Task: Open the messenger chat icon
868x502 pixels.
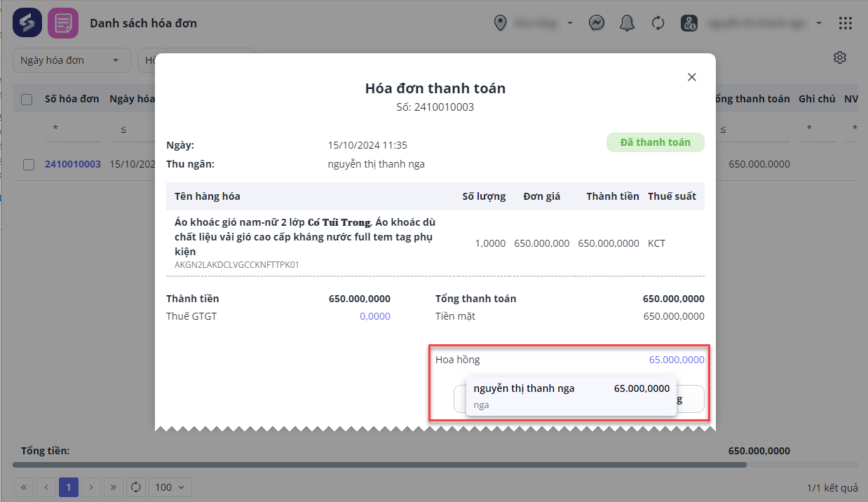Action: click(x=597, y=23)
